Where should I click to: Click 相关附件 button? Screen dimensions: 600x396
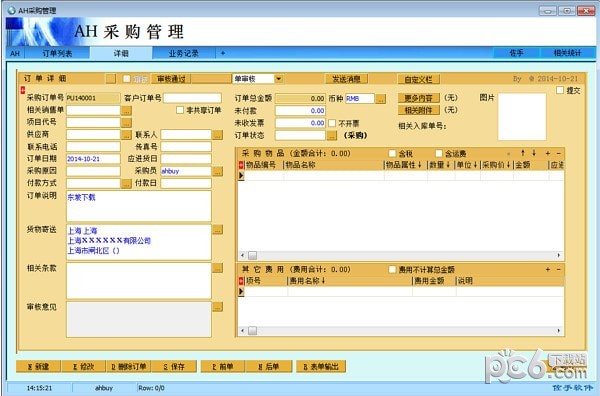click(418, 110)
